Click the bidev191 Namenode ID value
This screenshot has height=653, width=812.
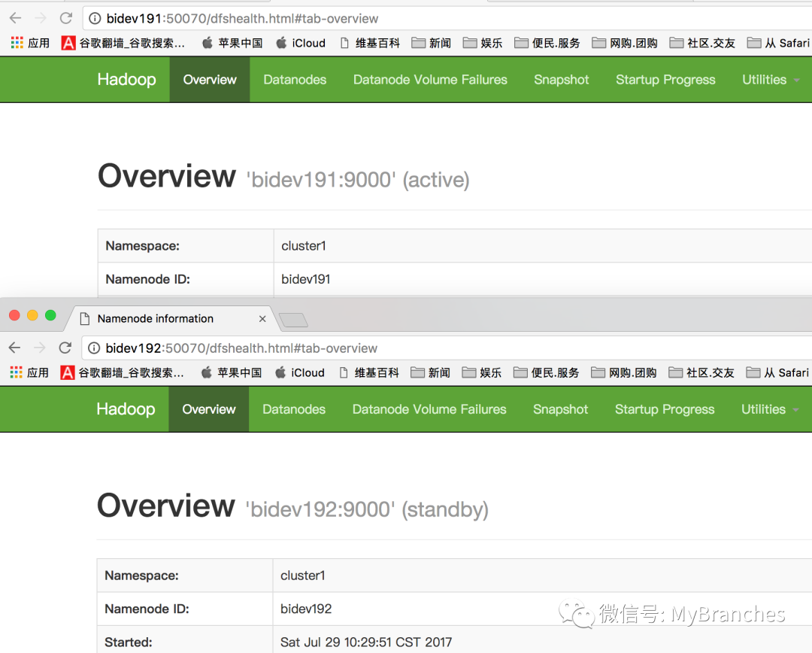[x=305, y=279]
